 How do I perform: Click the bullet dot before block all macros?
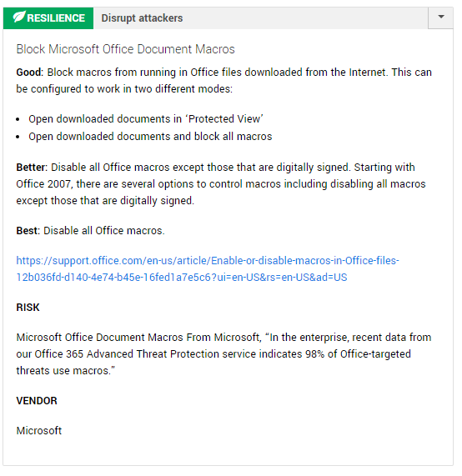coord(18,137)
